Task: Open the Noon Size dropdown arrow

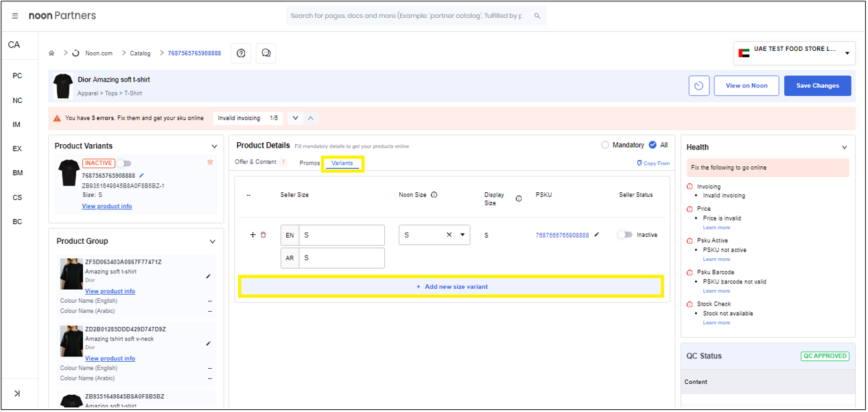Action: (x=463, y=235)
